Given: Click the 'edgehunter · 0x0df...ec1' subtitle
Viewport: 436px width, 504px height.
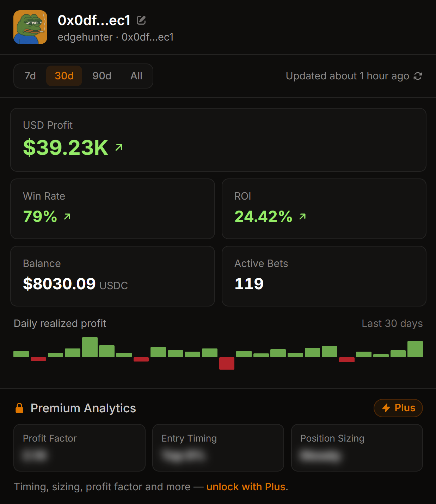Looking at the screenshot, I should pyautogui.click(x=116, y=37).
